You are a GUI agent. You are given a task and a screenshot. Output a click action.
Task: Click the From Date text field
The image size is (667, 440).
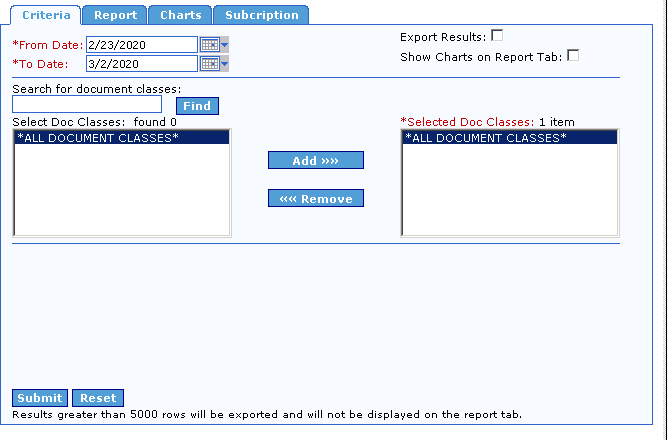(x=142, y=45)
